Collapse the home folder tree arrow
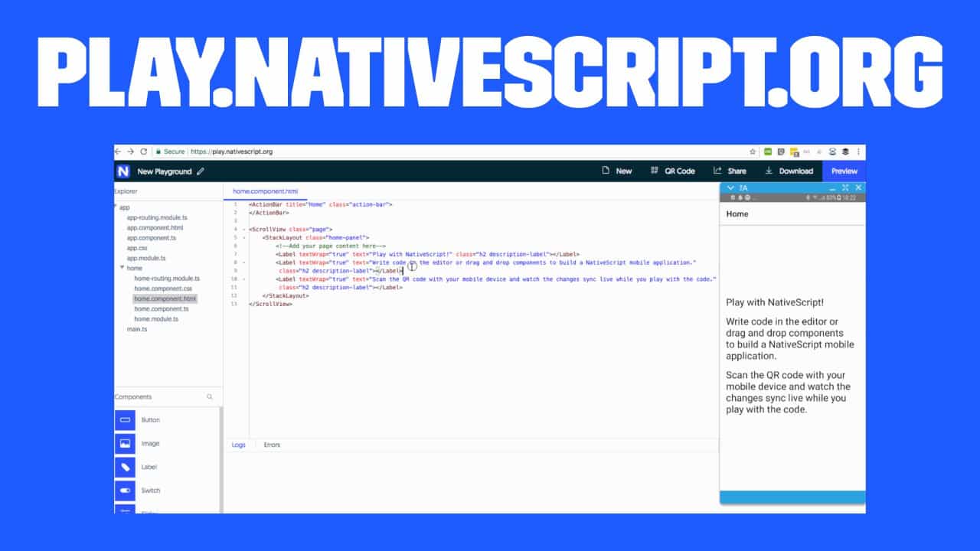Screen dimensions: 980x551 click(122, 269)
